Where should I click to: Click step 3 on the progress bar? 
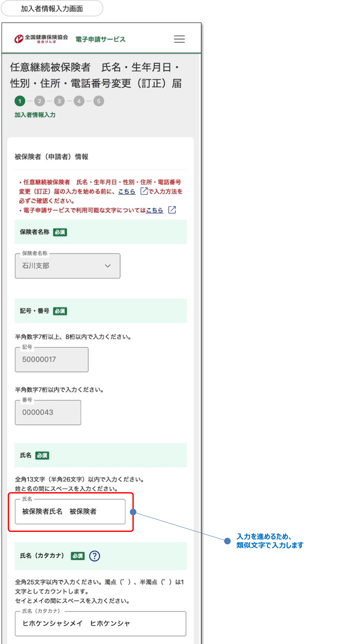(x=59, y=101)
